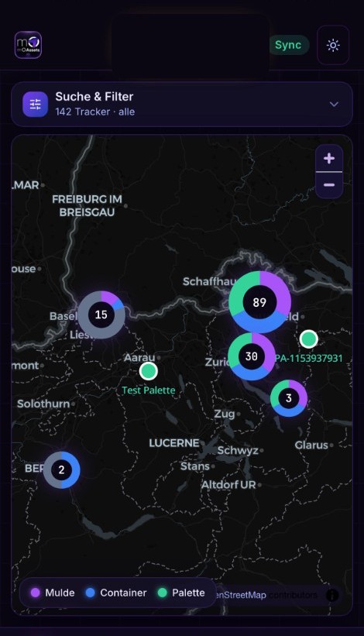Expand the Suche & Filter chevron
Image resolution: width=364 pixels, height=636 pixels.
point(334,105)
